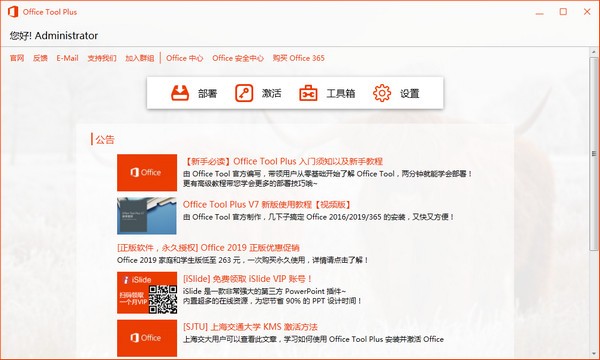
Task: Maximize the Office Tool Plus window
Action: point(563,12)
